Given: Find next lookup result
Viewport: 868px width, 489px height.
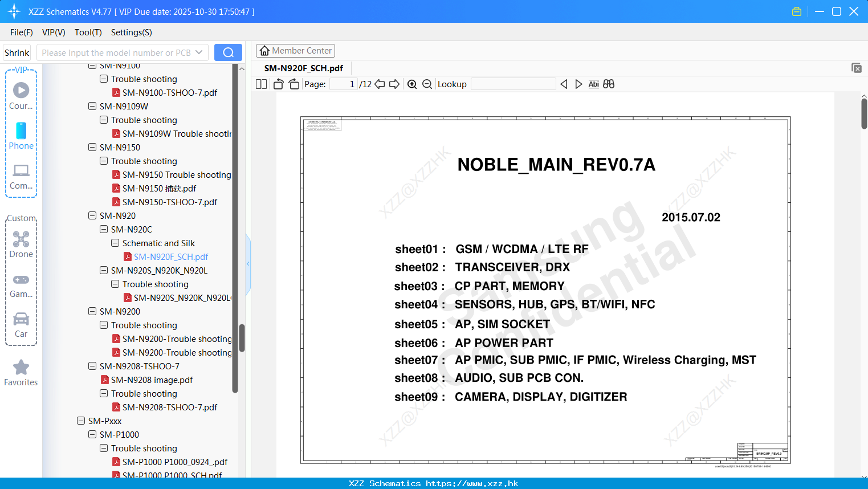Looking at the screenshot, I should [x=578, y=84].
